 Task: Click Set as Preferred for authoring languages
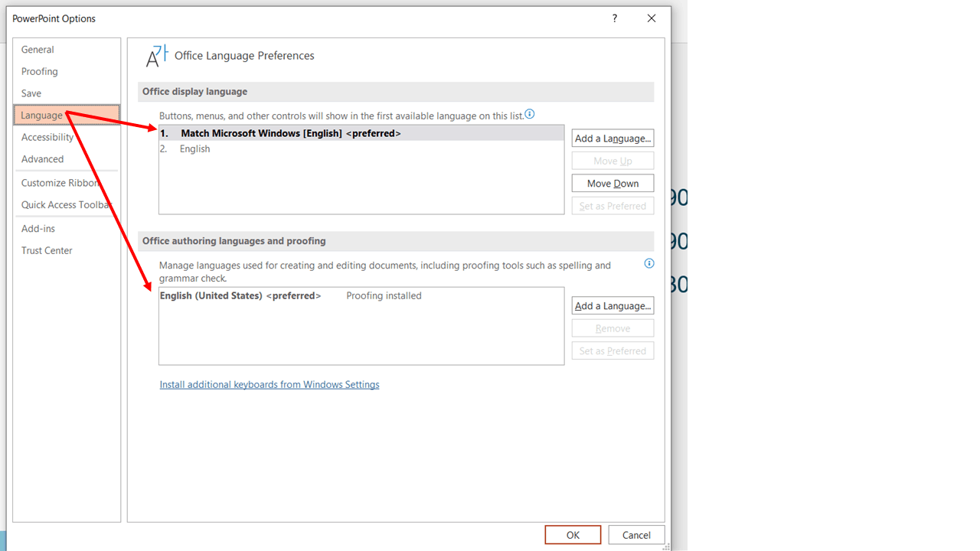coord(612,351)
